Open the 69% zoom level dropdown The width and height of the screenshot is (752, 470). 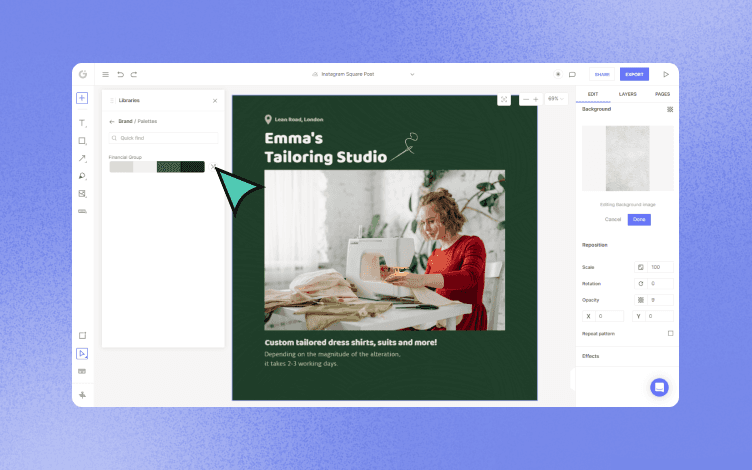coord(556,99)
